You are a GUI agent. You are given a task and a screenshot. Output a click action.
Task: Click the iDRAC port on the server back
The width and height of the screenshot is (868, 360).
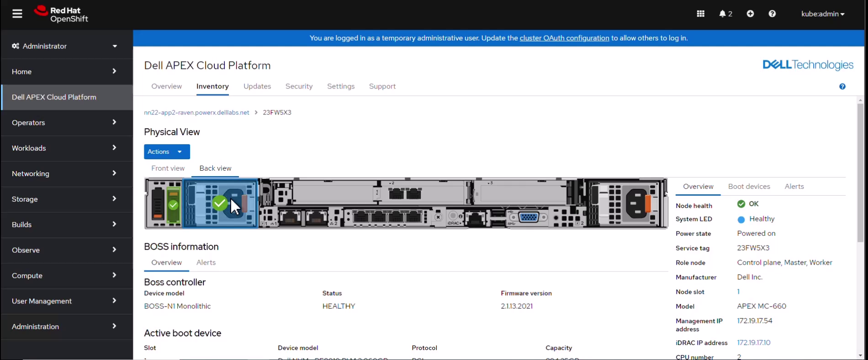coord(476,219)
